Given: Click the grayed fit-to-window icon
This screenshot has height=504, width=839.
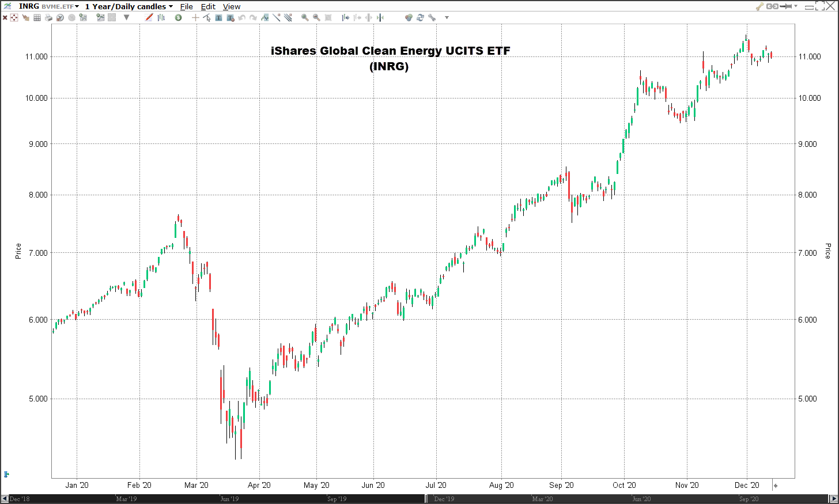Looking at the screenshot, I should 328,18.
